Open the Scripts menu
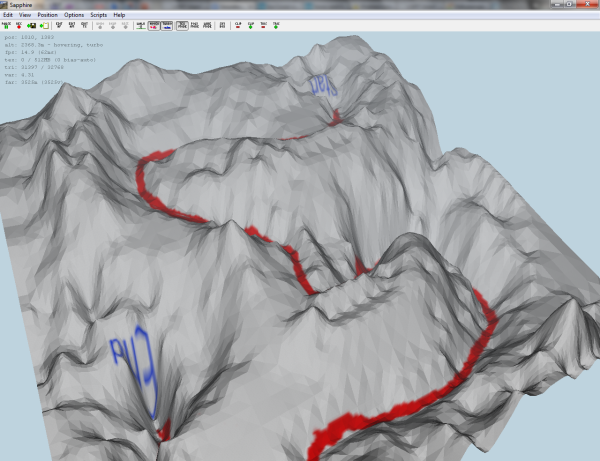The image size is (600, 461). (98, 15)
